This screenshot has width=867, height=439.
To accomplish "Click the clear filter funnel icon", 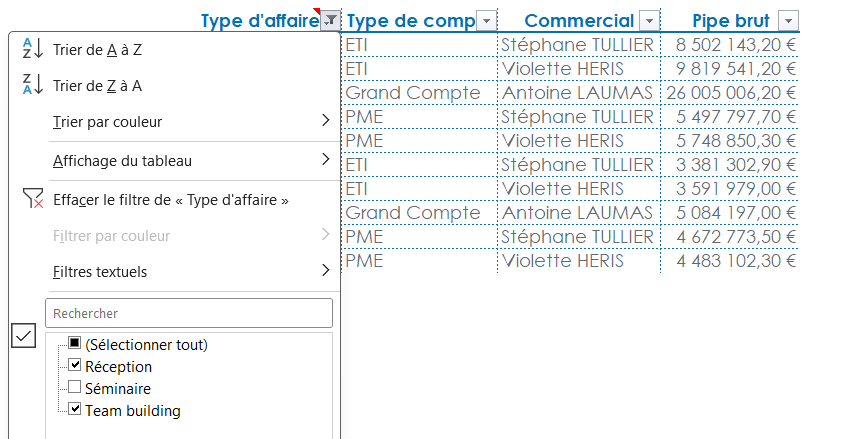I will pos(32,199).
